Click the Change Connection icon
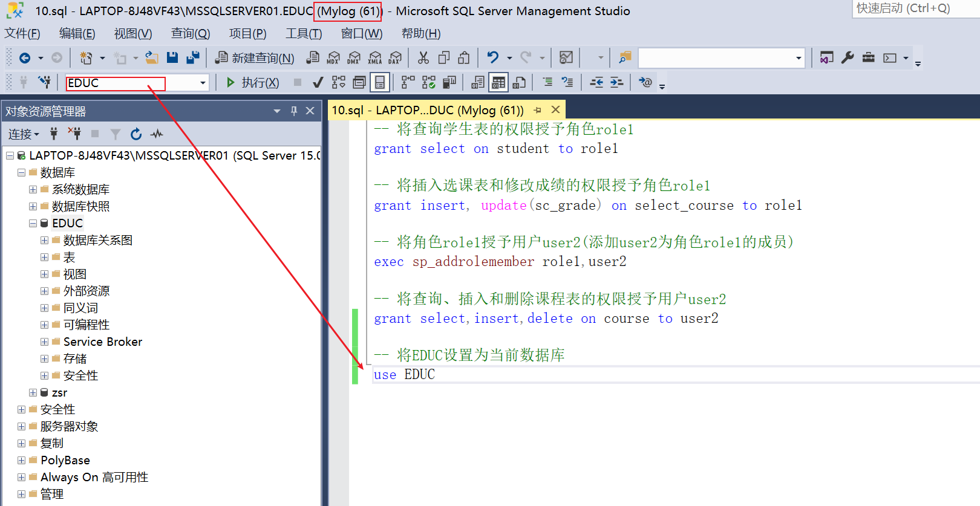This screenshot has width=980, height=506. tap(44, 82)
